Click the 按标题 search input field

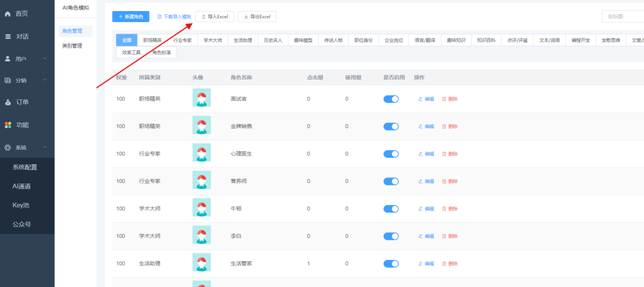(623, 17)
